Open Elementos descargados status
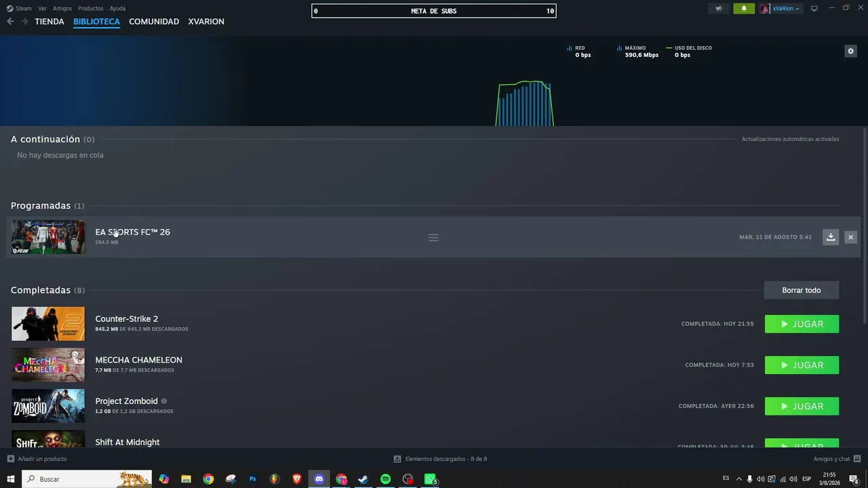This screenshot has width=868, height=488. click(x=446, y=459)
